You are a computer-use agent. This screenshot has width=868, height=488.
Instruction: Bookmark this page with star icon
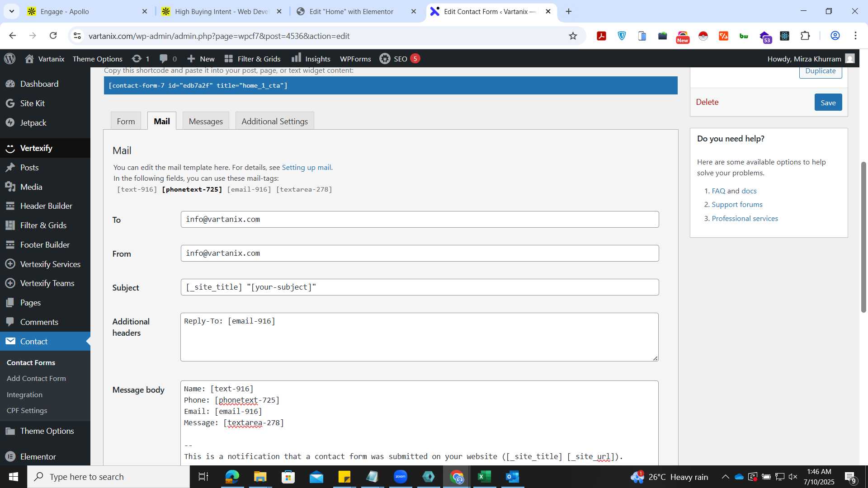point(573,36)
